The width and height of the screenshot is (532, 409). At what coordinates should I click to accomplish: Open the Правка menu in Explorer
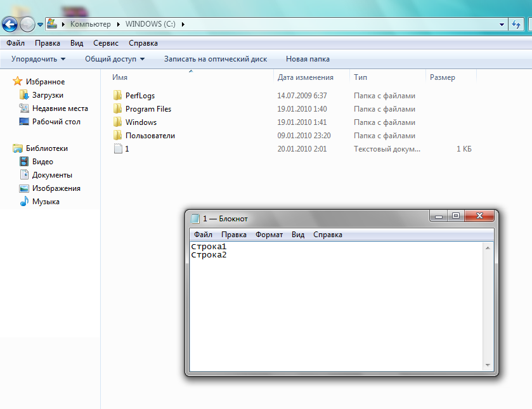pyautogui.click(x=48, y=43)
